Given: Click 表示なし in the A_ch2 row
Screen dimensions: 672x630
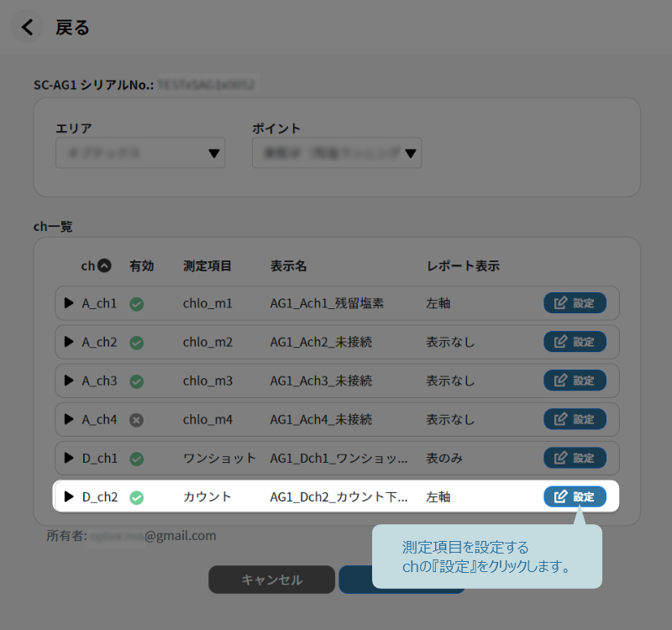Looking at the screenshot, I should [450, 342].
